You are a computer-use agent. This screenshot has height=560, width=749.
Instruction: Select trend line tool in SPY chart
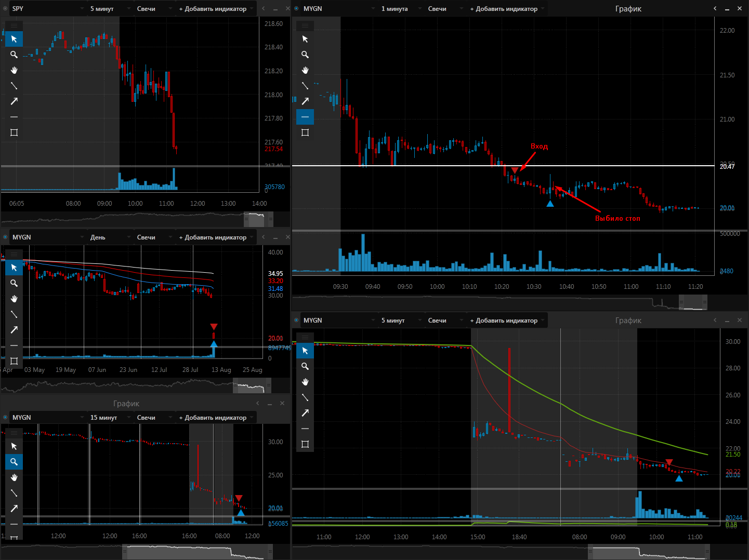(14, 86)
